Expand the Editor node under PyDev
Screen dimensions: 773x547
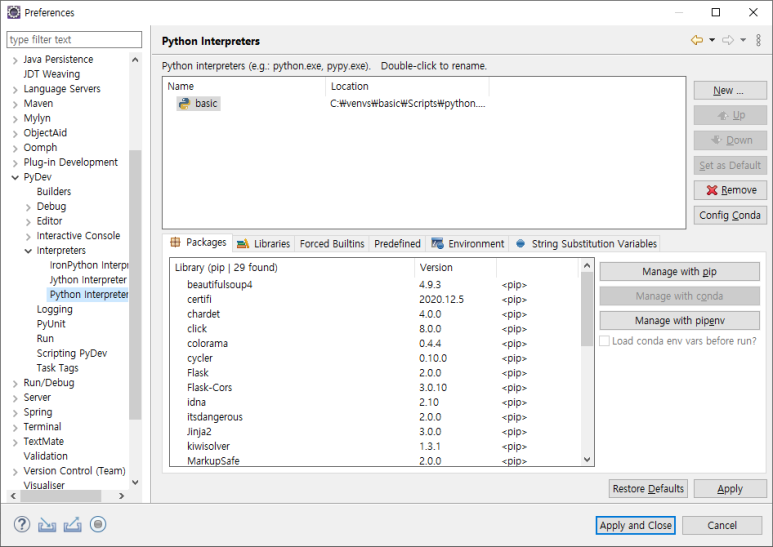click(28, 222)
